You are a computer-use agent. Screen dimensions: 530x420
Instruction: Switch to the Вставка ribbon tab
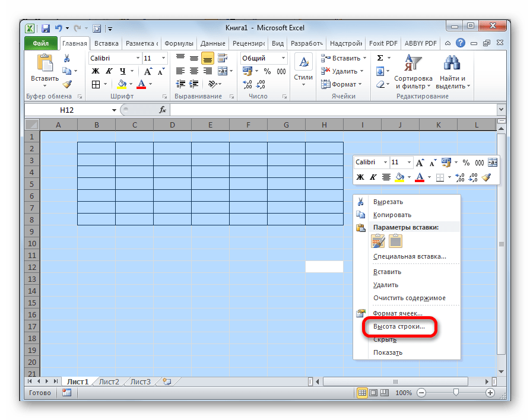(106, 43)
